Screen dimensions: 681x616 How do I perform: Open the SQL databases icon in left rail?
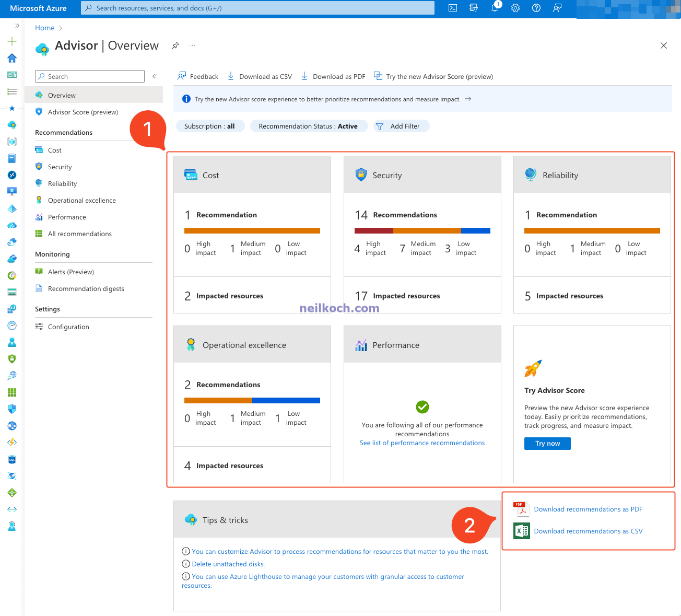coord(12,459)
